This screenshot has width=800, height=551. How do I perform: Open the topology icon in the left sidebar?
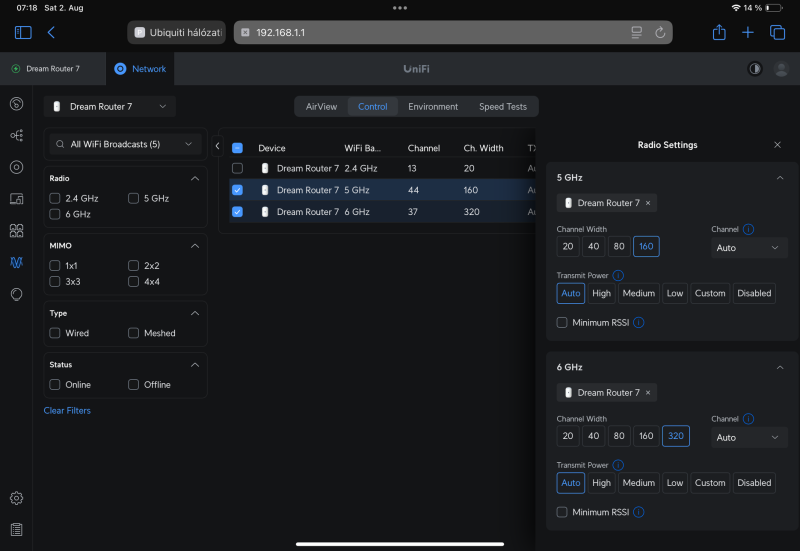pyautogui.click(x=16, y=135)
